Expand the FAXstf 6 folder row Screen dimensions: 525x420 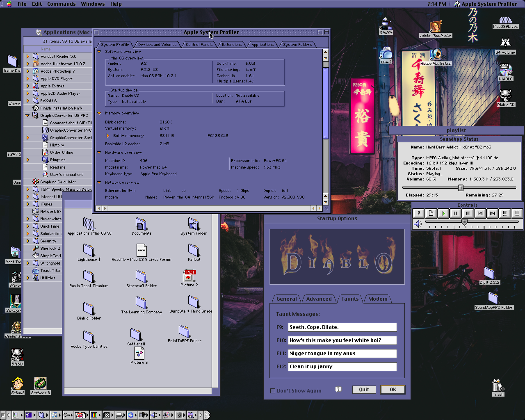28,101
